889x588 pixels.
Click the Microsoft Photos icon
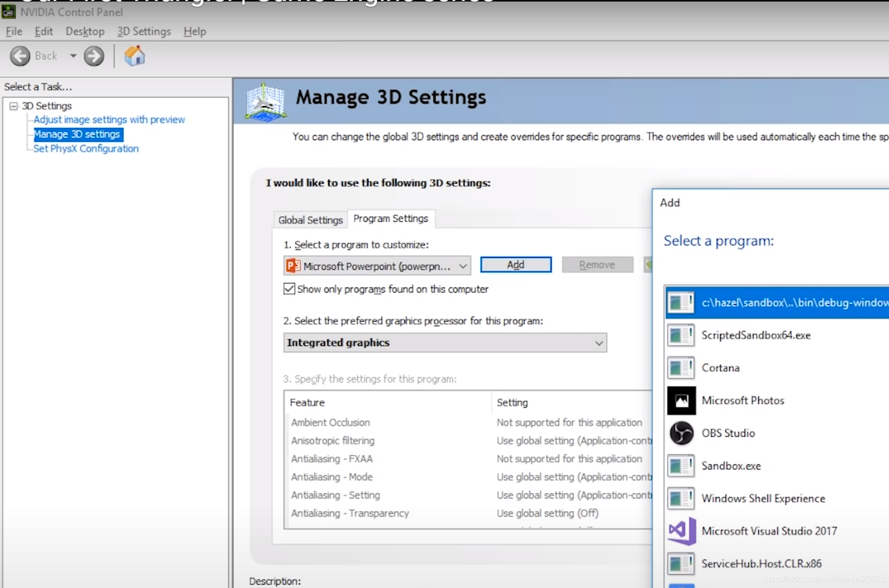(x=681, y=400)
